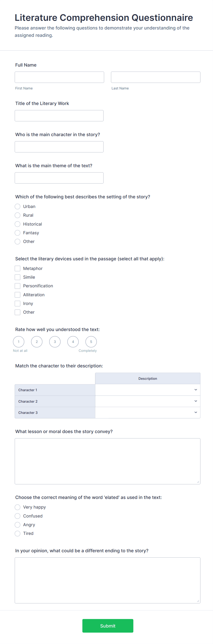Viewport: 213px width, 644px height.
Task: Click the lesson or moral text area
Action: pyautogui.click(x=107, y=461)
